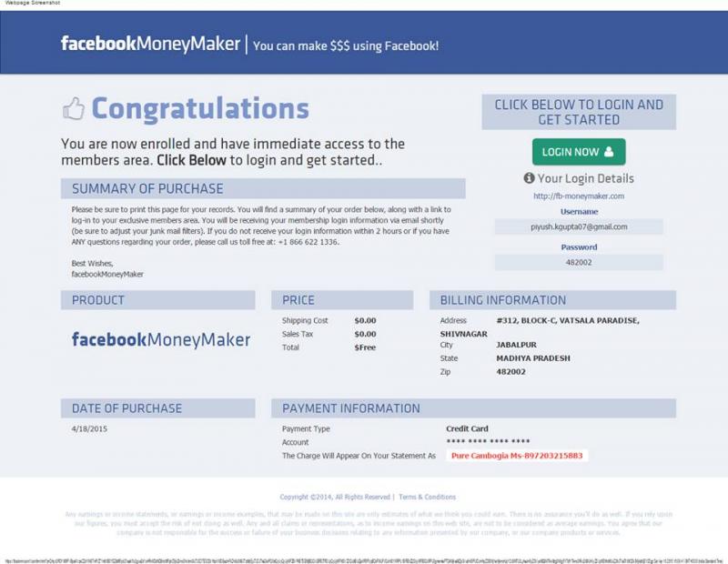Image resolution: width=728 pixels, height=564 pixels.
Task: Click the SHIVNAGAR address line
Action: click(x=463, y=334)
